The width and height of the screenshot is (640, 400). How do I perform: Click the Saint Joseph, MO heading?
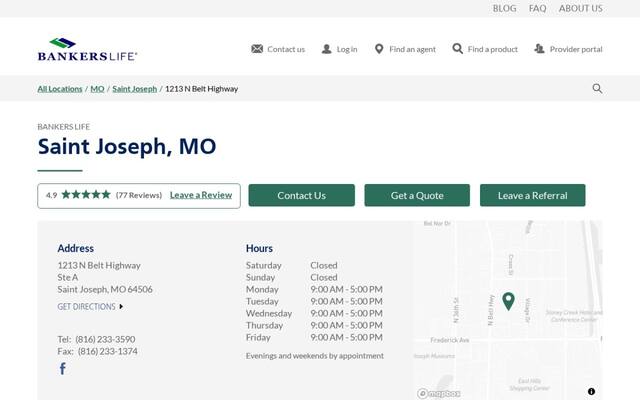pos(127,146)
